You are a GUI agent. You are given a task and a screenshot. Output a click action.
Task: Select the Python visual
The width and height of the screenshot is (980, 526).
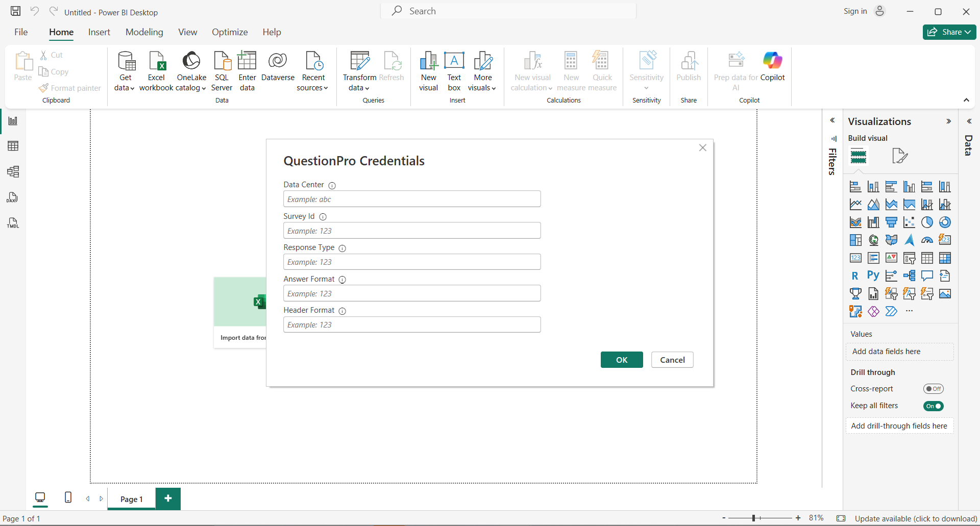tap(874, 275)
